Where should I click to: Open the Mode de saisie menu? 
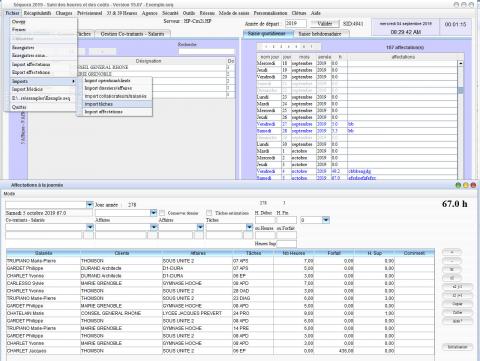[234, 13]
